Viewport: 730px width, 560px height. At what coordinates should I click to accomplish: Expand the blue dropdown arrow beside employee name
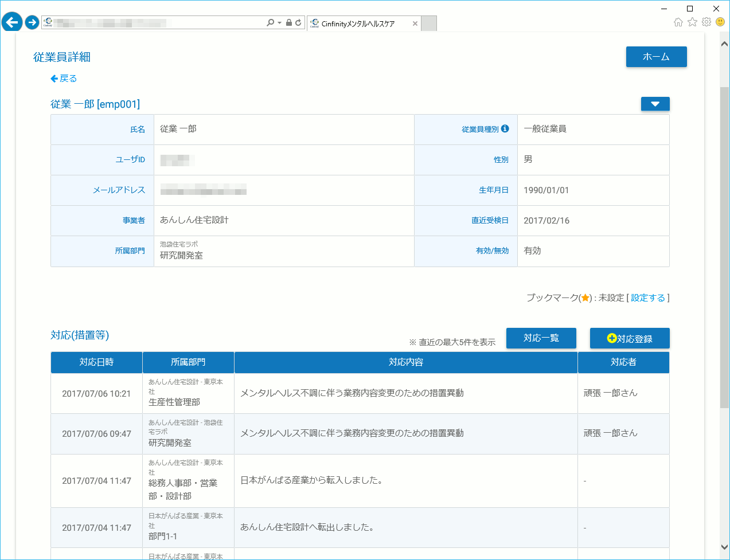tap(655, 104)
